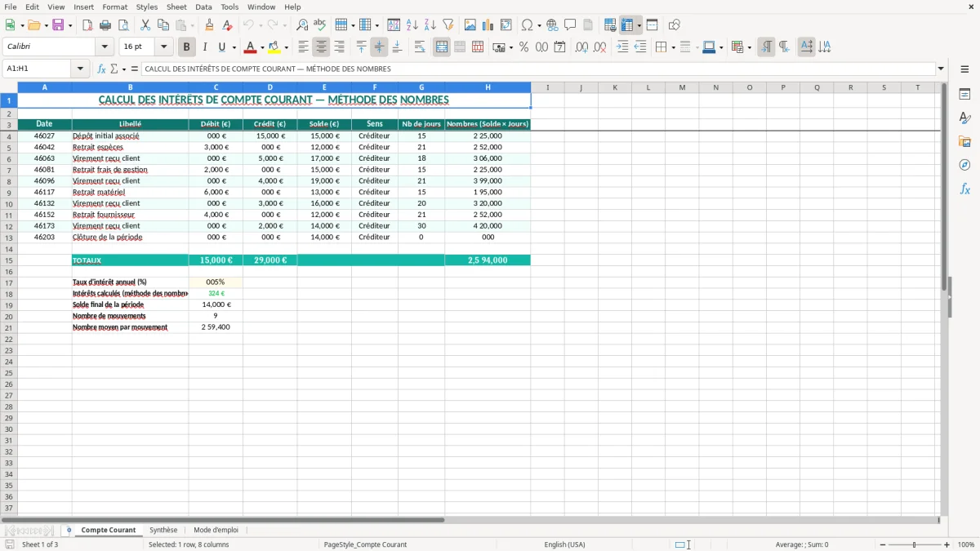Format as date

(559, 47)
